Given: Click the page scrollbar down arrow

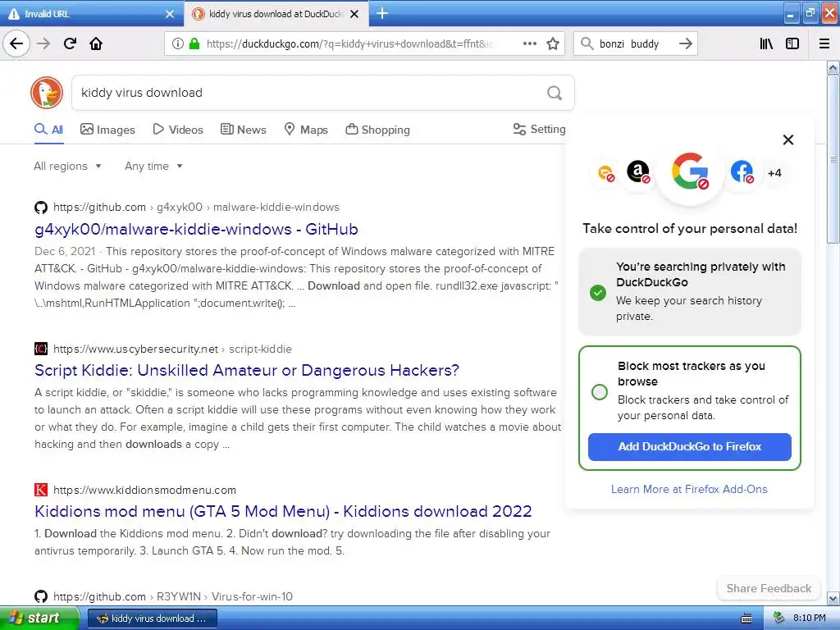Looking at the screenshot, I should (x=833, y=598).
